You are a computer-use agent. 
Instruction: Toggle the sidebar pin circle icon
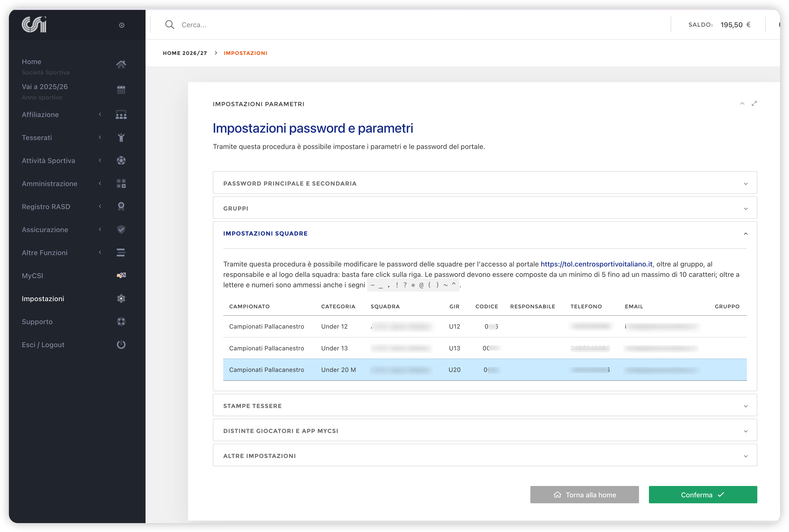[x=122, y=25]
